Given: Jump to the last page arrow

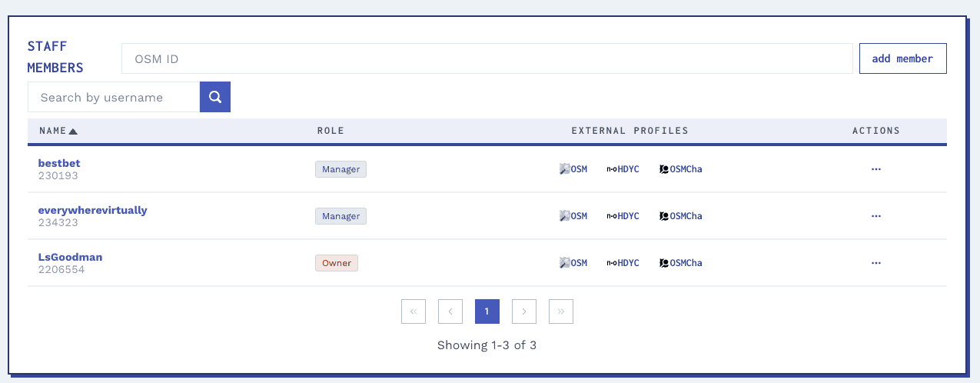Looking at the screenshot, I should coord(561,311).
